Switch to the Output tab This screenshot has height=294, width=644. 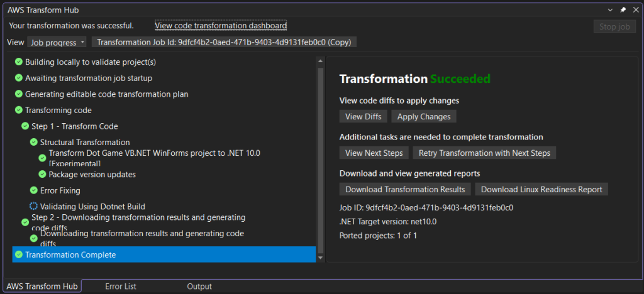point(199,286)
